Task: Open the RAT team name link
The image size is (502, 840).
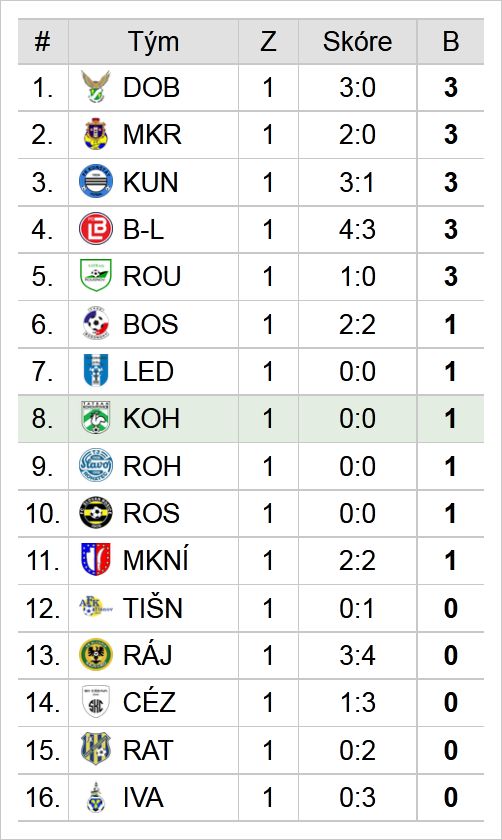Action: 148,750
